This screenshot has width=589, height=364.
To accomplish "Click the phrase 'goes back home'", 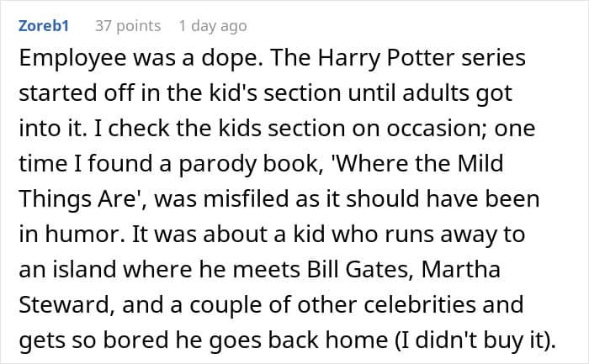I will pyautogui.click(x=298, y=340).
